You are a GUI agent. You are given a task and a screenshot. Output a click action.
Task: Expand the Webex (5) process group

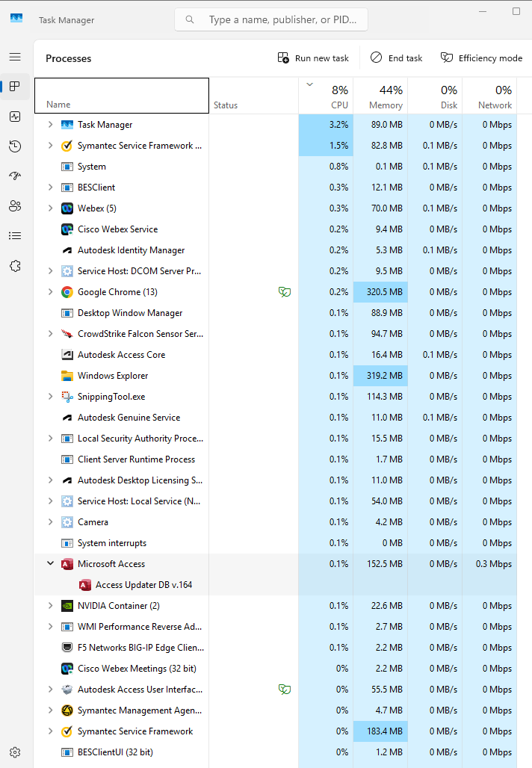50,208
